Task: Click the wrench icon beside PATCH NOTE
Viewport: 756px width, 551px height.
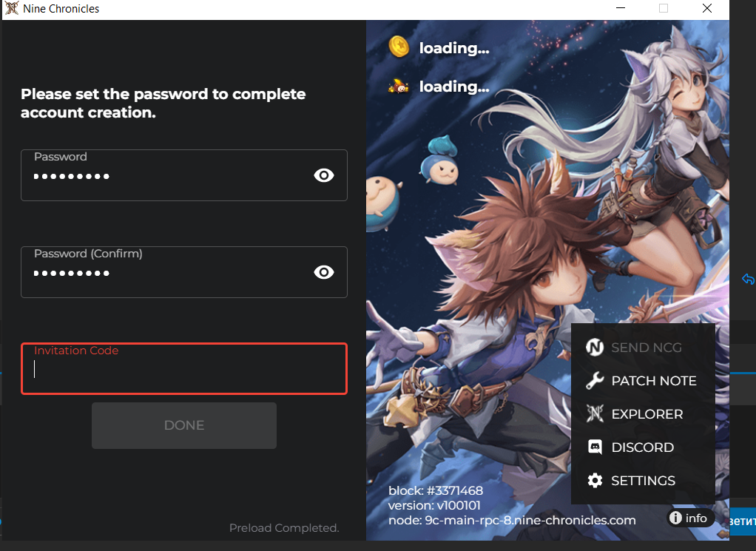Action: (x=595, y=381)
